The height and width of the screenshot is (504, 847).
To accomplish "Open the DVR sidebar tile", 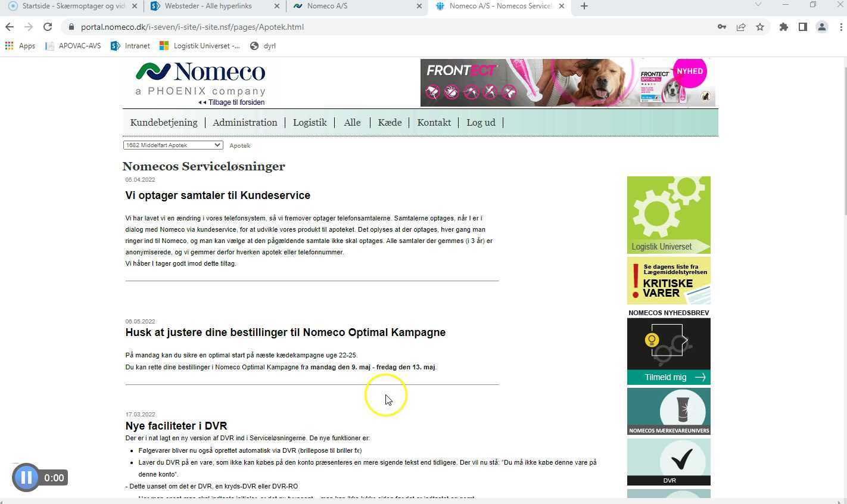I will pyautogui.click(x=668, y=462).
